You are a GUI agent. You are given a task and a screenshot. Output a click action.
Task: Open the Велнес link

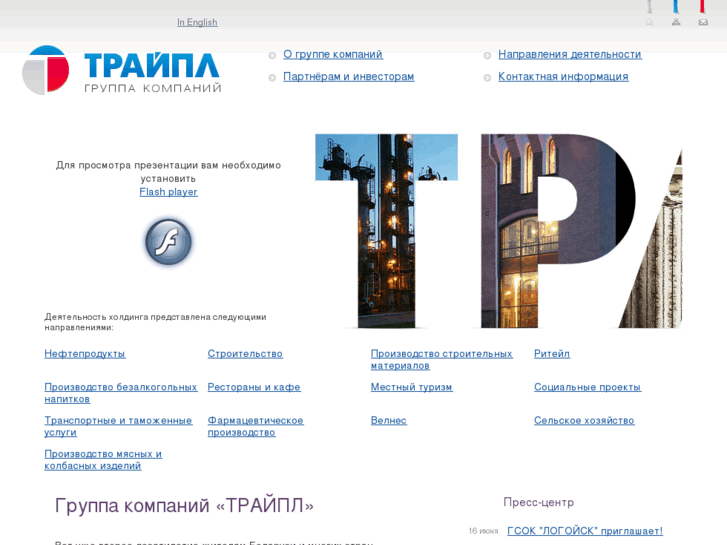(389, 420)
